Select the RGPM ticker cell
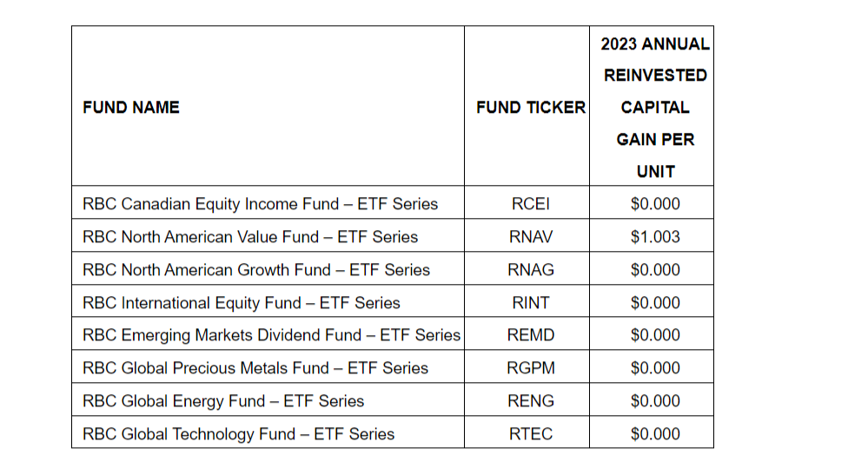The height and width of the screenshot is (469, 868). pos(530,368)
